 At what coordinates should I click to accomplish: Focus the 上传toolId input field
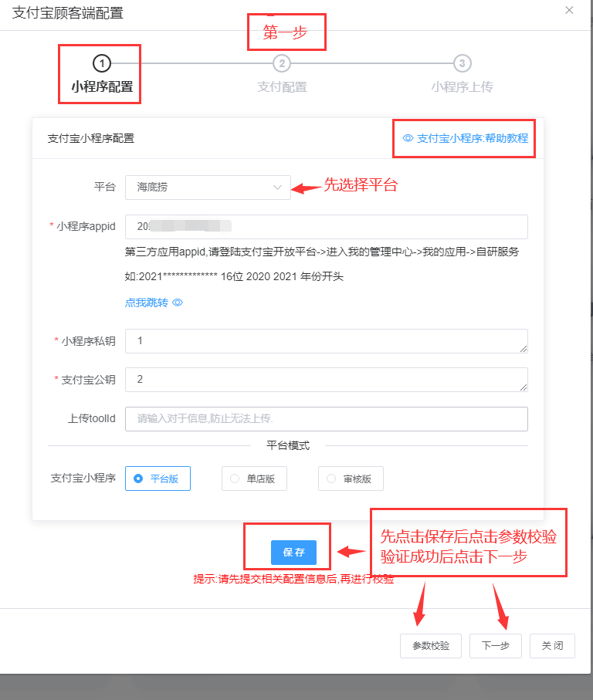(x=327, y=419)
